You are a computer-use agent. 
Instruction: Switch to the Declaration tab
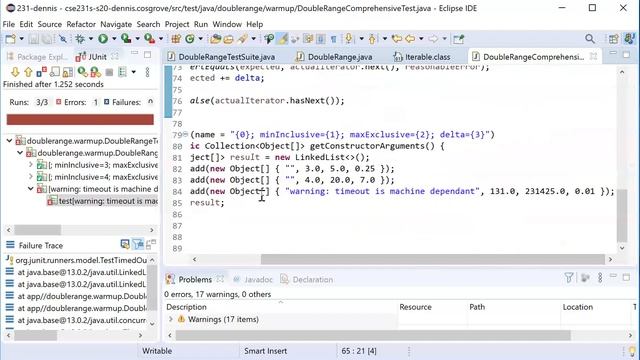click(x=307, y=280)
